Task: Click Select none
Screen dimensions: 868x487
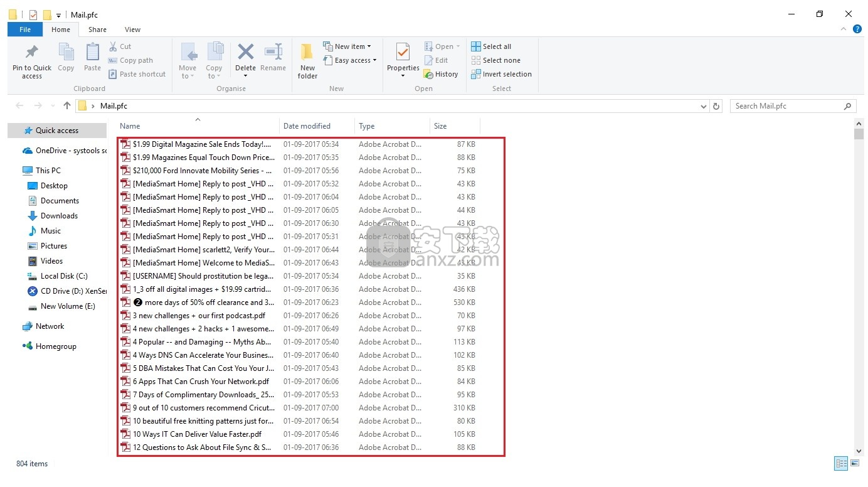Action: point(495,60)
